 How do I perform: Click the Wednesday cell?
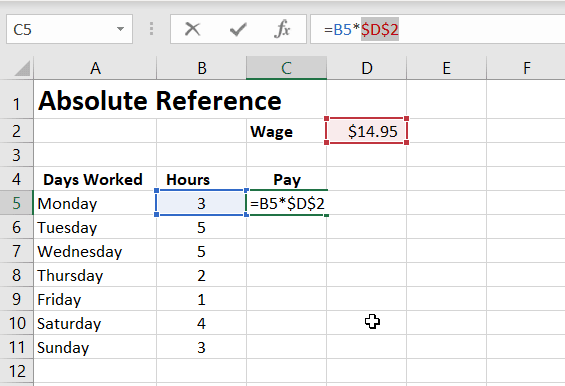coord(95,251)
